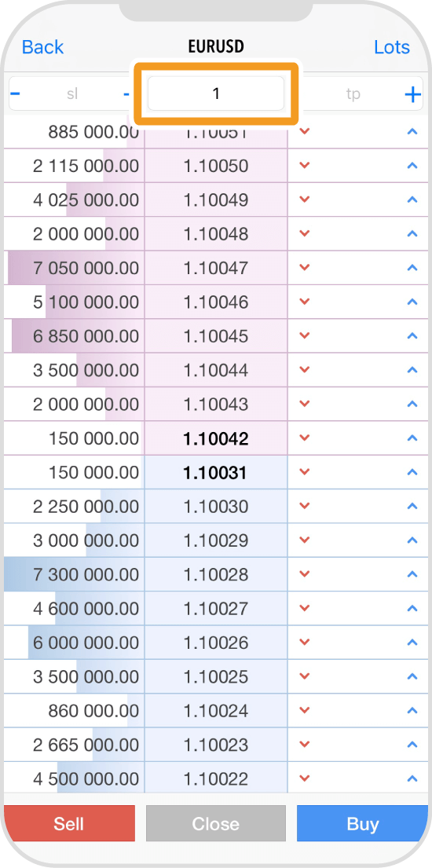Tap red down arrow at price 1.10042

[304, 438]
